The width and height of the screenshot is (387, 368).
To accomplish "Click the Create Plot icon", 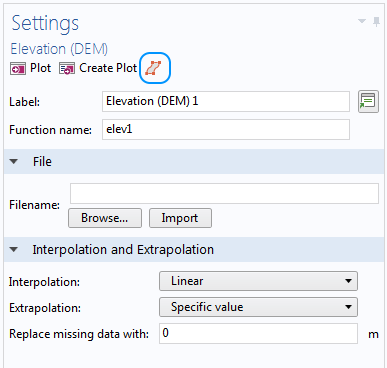I will pos(67,69).
